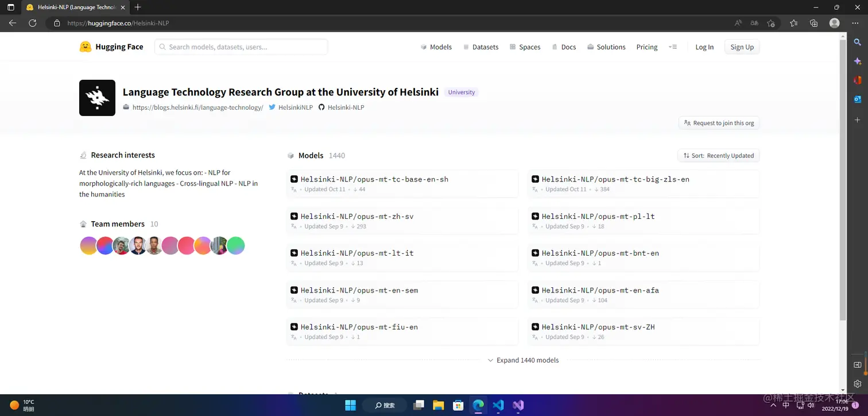Viewport: 868px width, 416px height.
Task: Open the taskbar search box
Action: point(385,405)
